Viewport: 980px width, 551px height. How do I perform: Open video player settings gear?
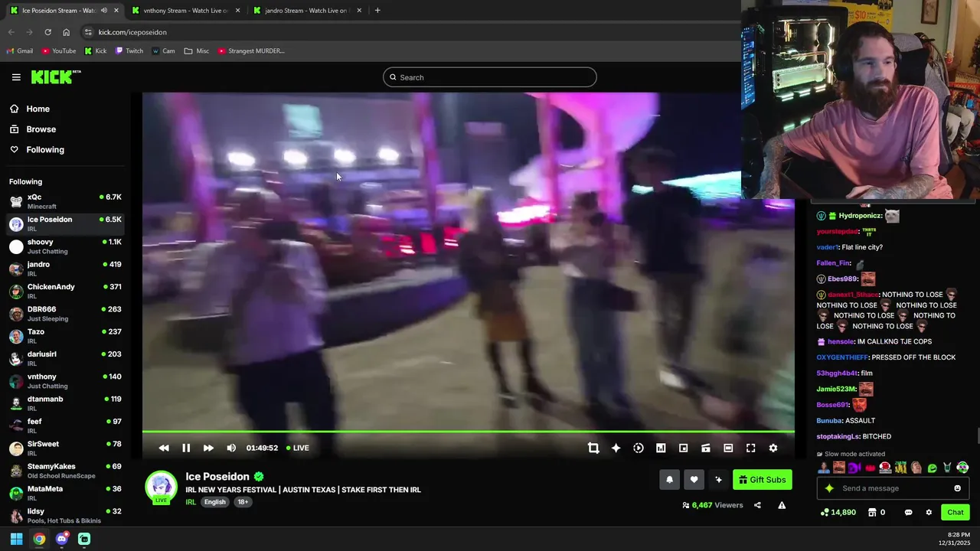point(773,448)
